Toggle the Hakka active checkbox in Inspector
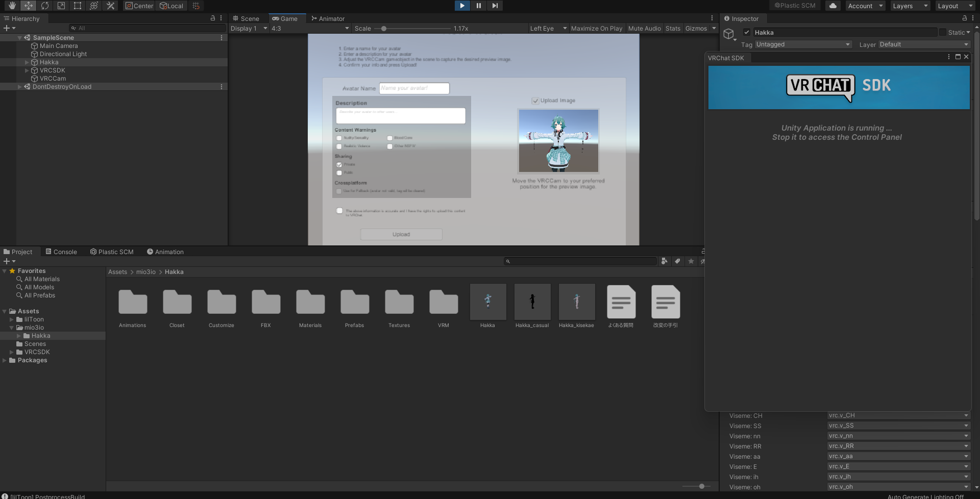 747,32
